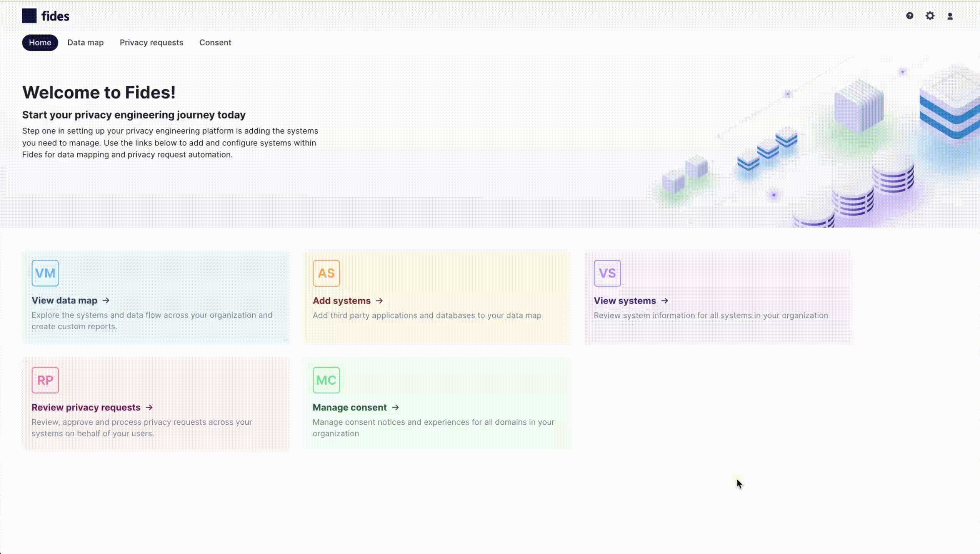Open the Consent menu item

tap(215, 42)
